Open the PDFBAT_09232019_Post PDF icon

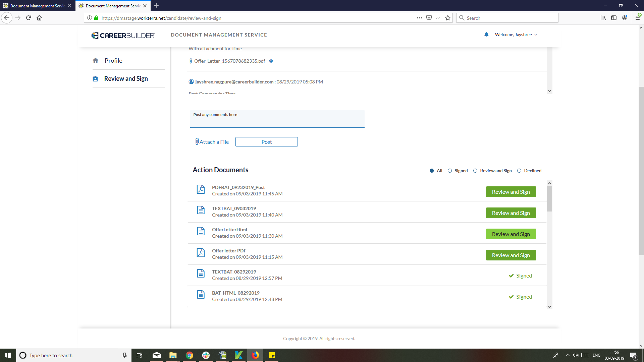(201, 189)
